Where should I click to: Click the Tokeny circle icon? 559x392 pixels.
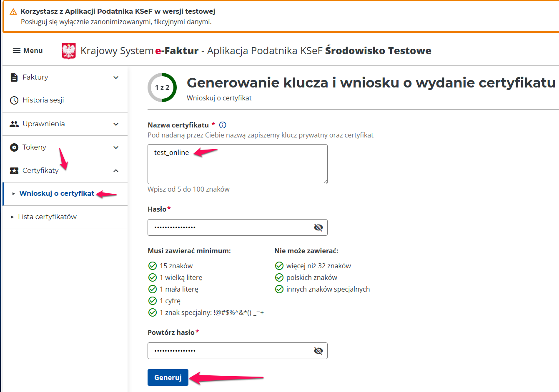click(14, 147)
